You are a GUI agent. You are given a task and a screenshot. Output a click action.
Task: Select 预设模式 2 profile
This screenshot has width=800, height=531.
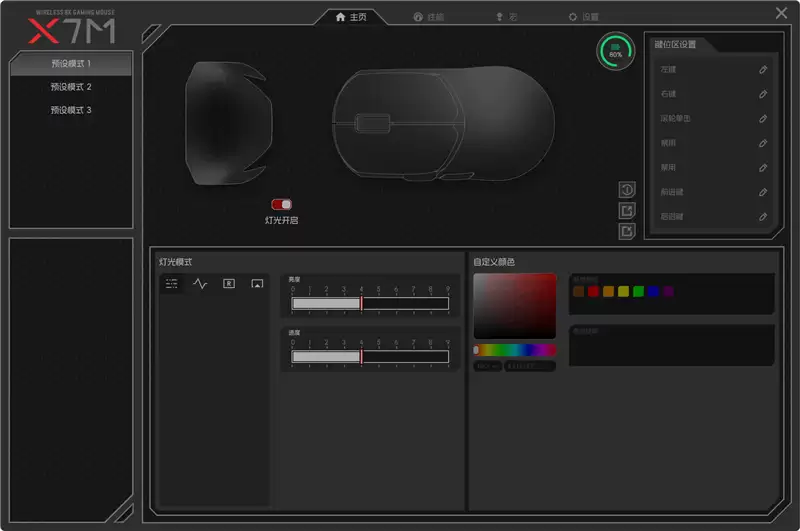tap(71, 87)
